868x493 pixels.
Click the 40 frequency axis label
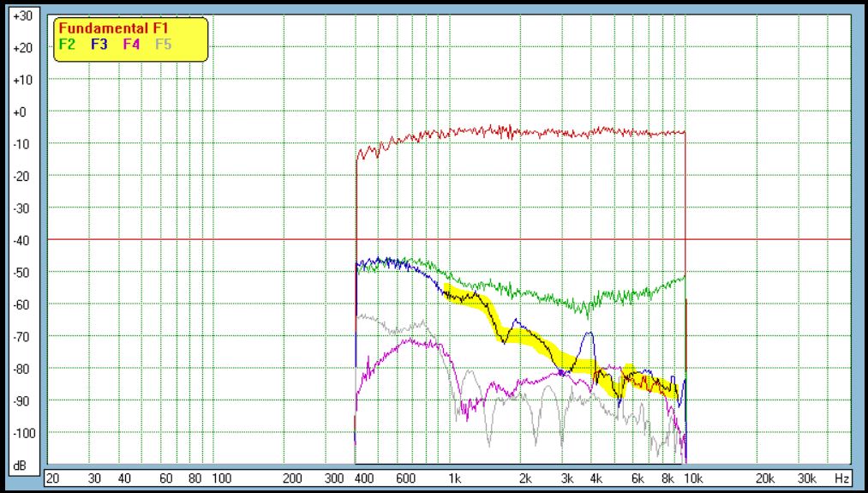tap(124, 478)
